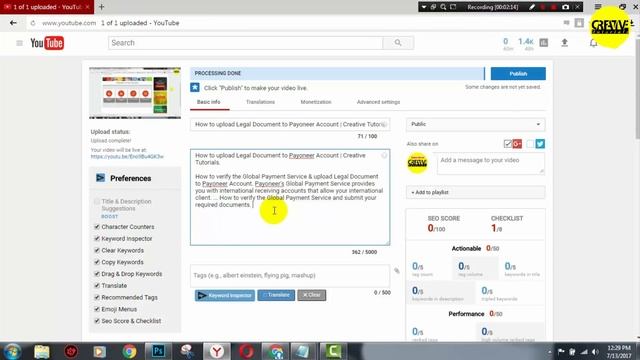The image size is (640, 360).
Task: Open the notifications bell
Action: [593, 43]
